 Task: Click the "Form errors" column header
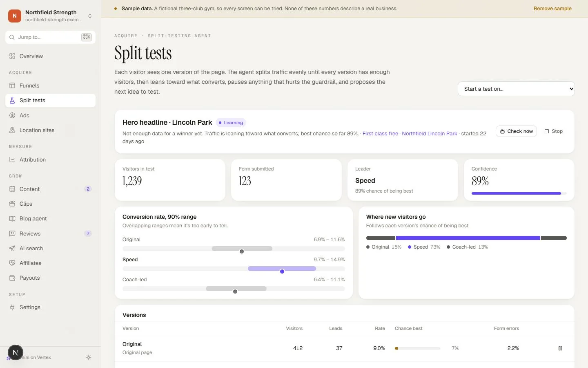pyautogui.click(x=506, y=328)
